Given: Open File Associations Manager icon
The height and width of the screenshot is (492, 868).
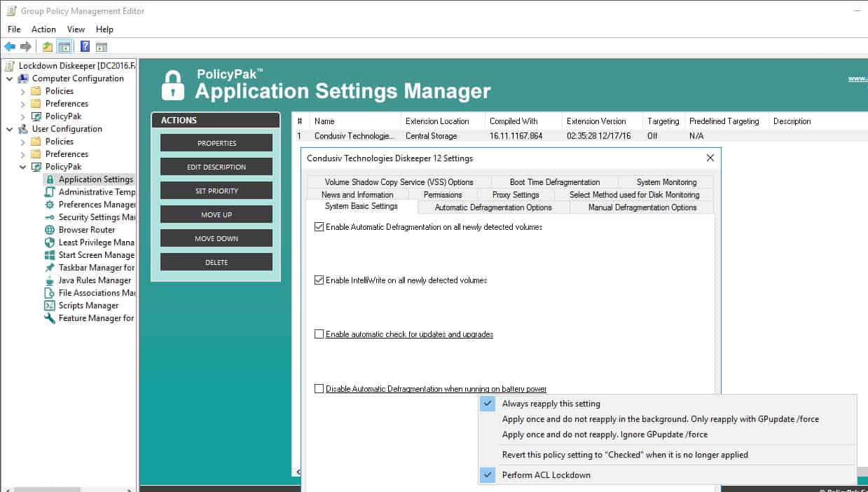Looking at the screenshot, I should (x=50, y=293).
